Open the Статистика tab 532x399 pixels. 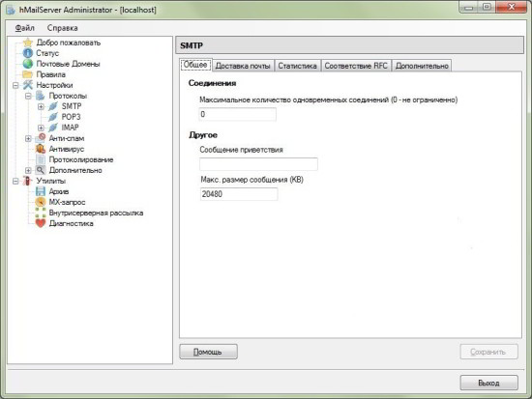[297, 66]
